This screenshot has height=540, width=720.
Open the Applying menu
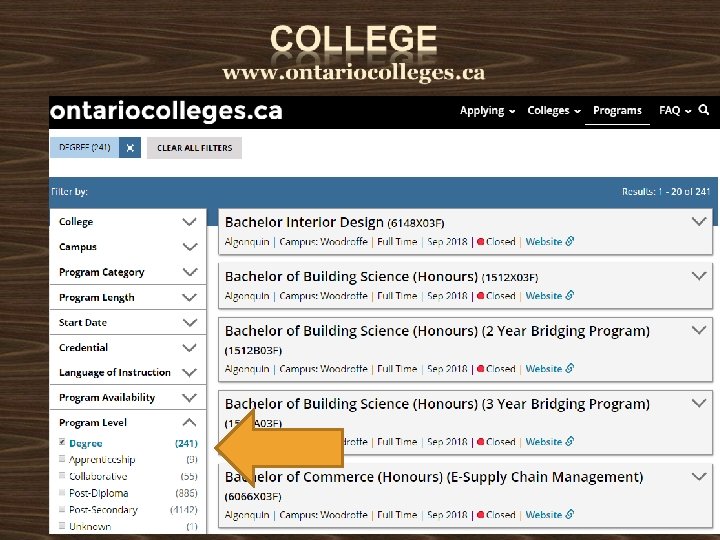coord(487,111)
